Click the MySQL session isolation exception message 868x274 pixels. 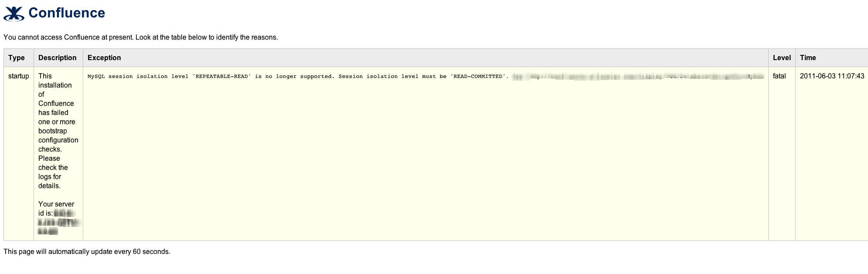point(298,76)
